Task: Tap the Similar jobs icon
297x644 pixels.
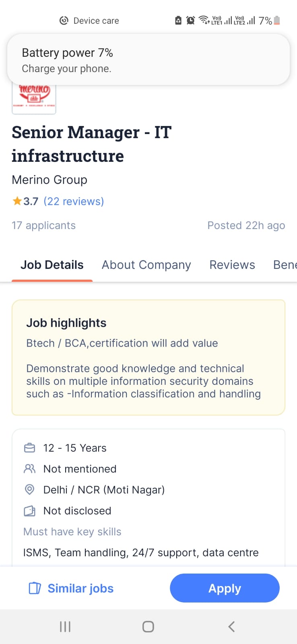Action: point(35,588)
